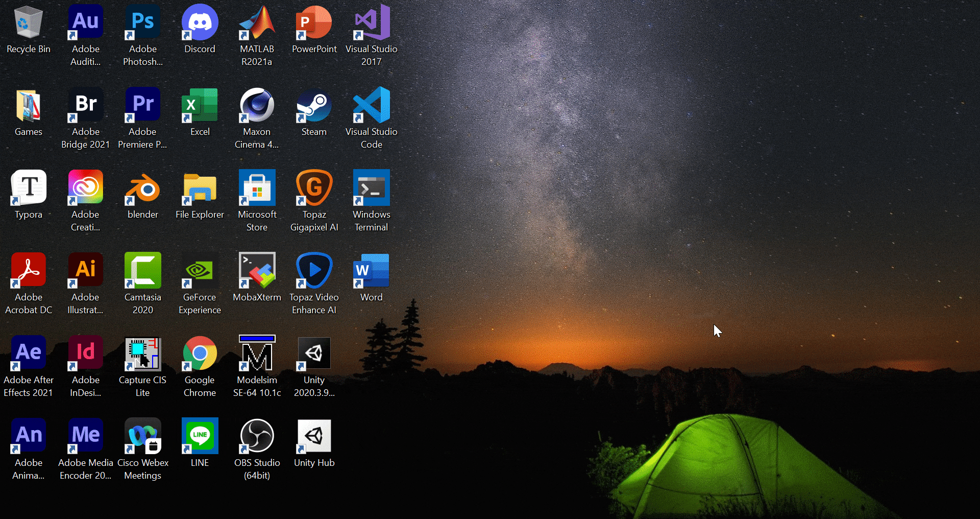Open the Discord shortcut
The image size is (980, 519).
pyautogui.click(x=200, y=22)
